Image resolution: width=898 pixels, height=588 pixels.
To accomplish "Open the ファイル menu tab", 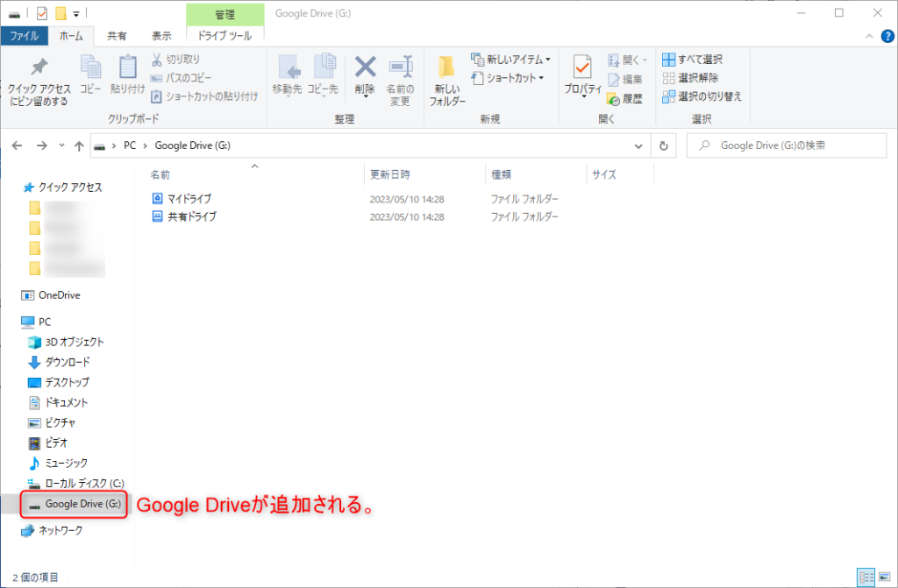I will pyautogui.click(x=24, y=36).
